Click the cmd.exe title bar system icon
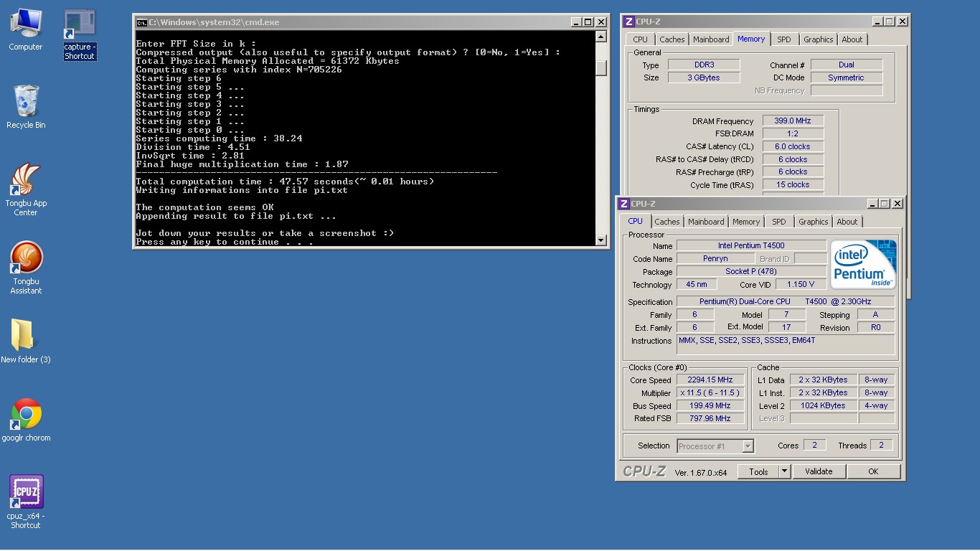 pyautogui.click(x=142, y=22)
